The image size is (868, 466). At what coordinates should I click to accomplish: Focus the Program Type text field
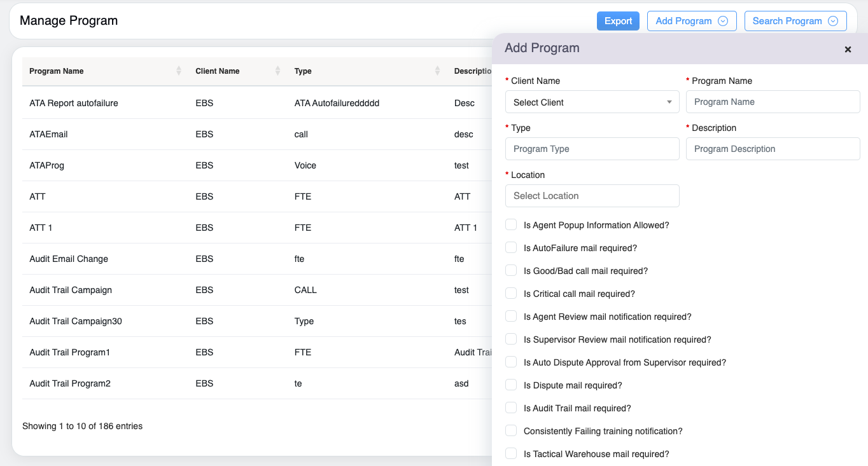click(x=592, y=149)
